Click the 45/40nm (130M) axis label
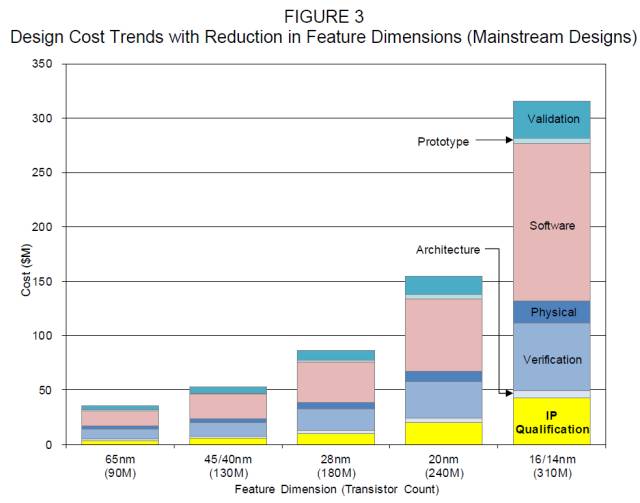This screenshot has height=503, width=640. (x=228, y=466)
